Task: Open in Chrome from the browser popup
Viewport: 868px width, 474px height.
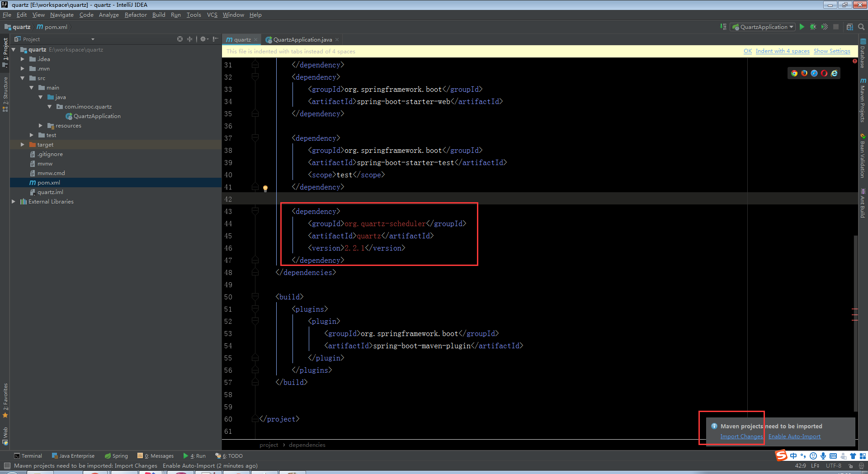Action: [794, 73]
